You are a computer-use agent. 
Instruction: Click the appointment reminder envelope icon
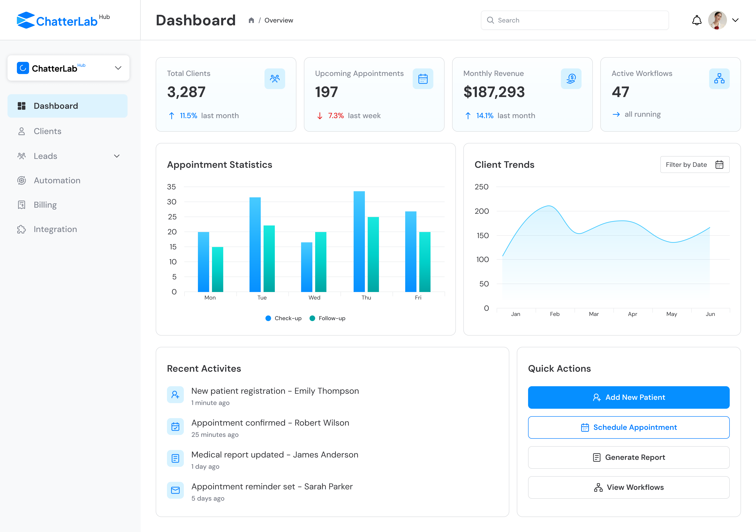[175, 490]
